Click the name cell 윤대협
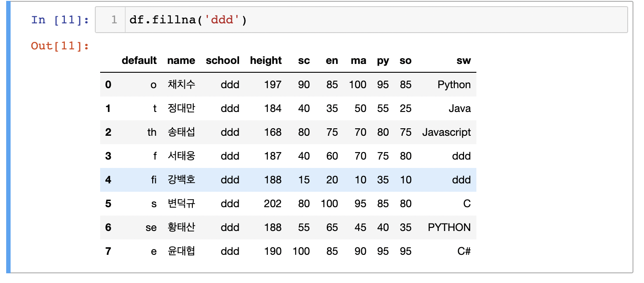 tap(181, 251)
